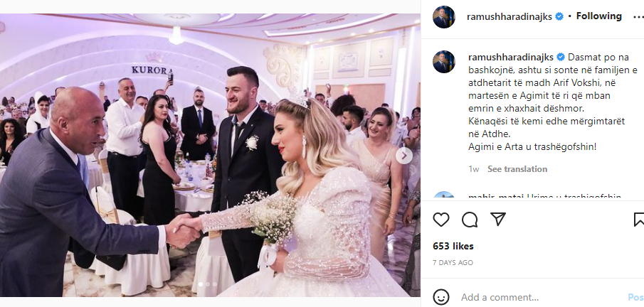Save post with bookmark icon
This screenshot has width=644, height=307.
tap(639, 220)
